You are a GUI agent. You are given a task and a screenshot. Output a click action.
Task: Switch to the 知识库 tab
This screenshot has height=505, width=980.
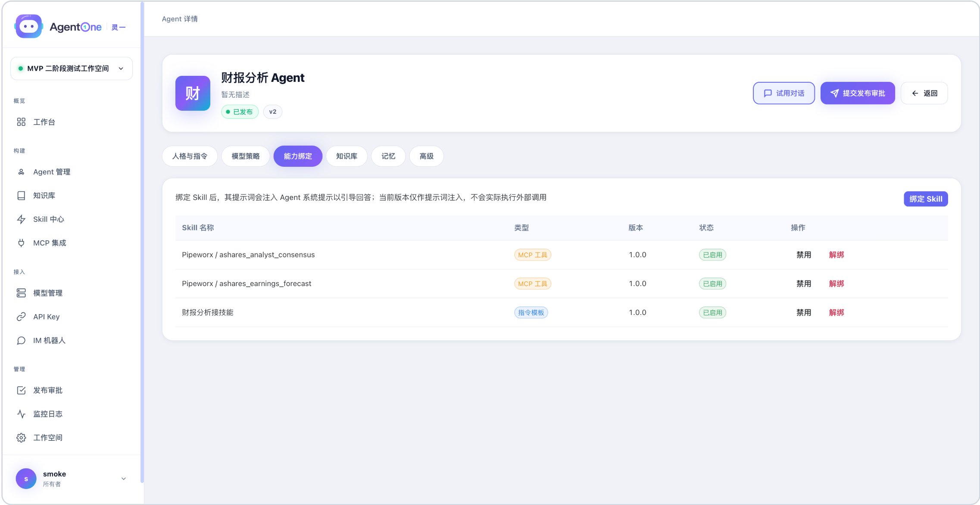(x=347, y=156)
